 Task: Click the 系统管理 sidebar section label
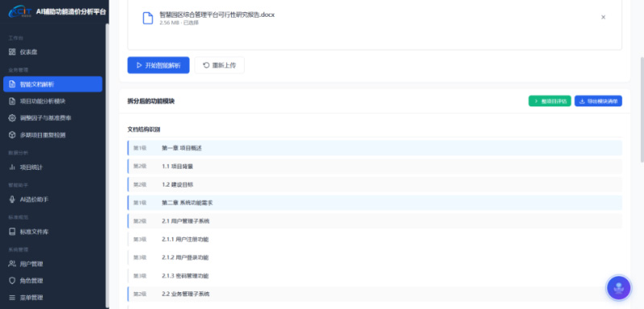point(18,249)
